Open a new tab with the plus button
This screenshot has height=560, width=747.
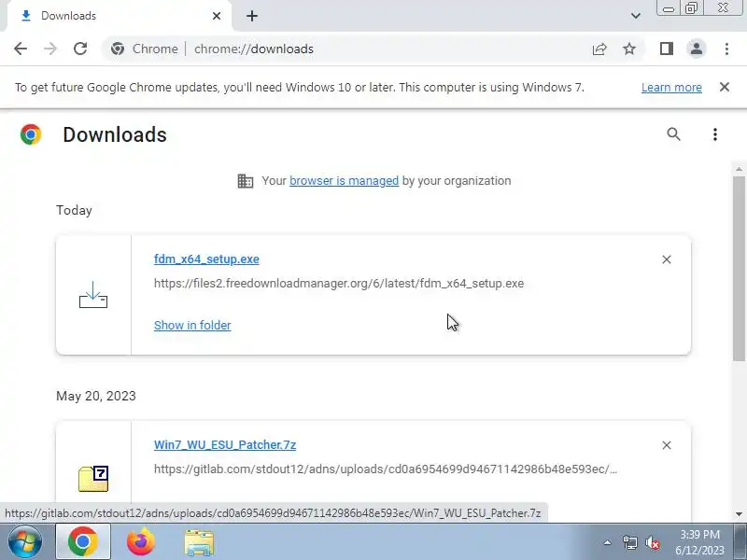[x=252, y=16]
